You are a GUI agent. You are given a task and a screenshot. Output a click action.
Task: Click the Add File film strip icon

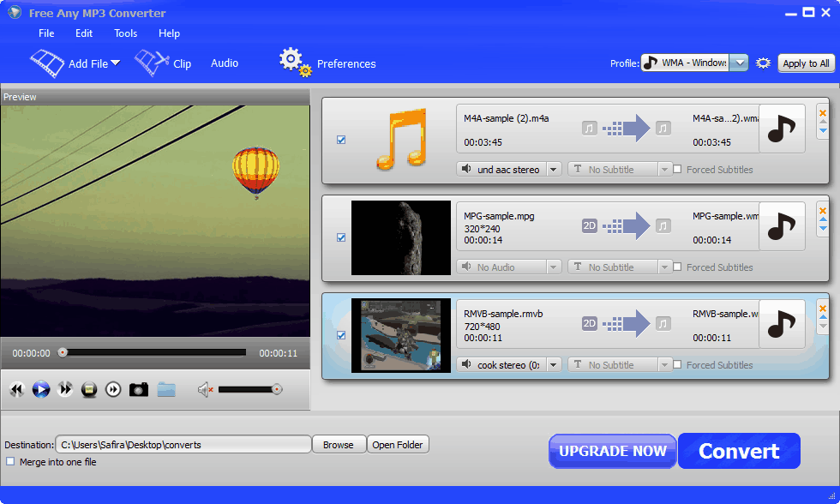(x=47, y=63)
